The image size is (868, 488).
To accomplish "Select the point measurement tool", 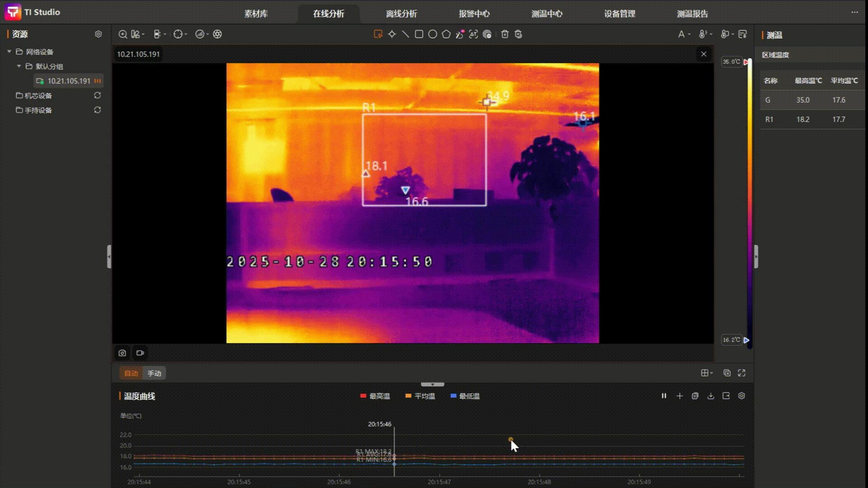I will [392, 34].
